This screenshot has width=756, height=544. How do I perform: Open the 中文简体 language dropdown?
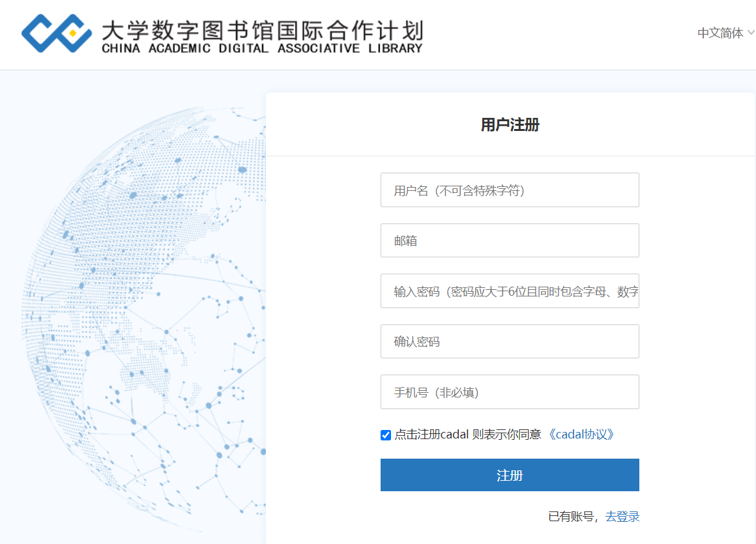720,33
